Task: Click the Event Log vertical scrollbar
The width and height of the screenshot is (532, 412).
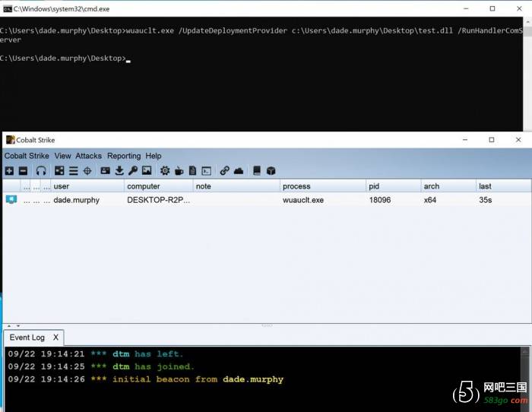Action: coord(526,379)
